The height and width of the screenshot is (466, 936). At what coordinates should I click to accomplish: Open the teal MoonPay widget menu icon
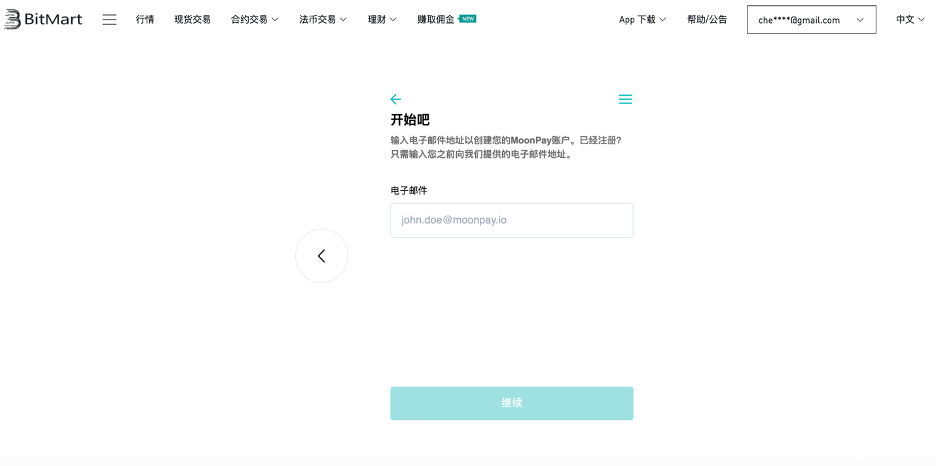625,99
